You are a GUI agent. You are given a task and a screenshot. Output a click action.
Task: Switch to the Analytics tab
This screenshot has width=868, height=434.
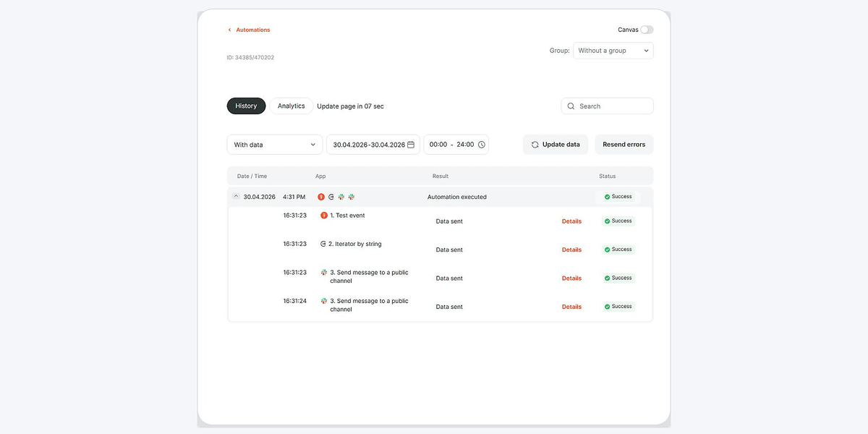pyautogui.click(x=292, y=106)
